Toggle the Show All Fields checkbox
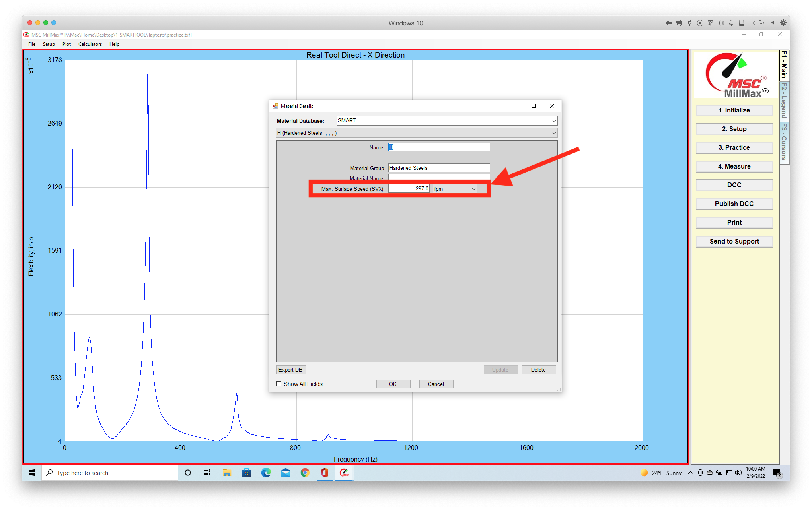Image resolution: width=812 pixels, height=510 pixels. (279, 384)
